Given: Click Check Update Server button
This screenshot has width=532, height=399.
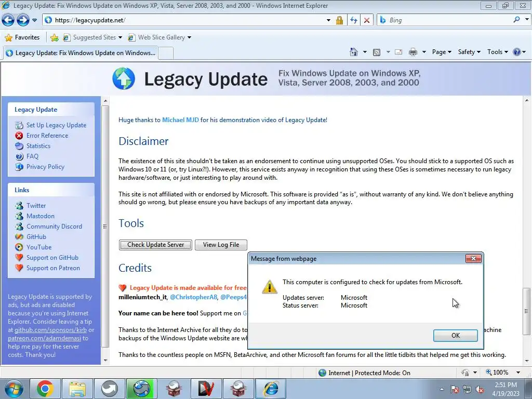Looking at the screenshot, I should pyautogui.click(x=155, y=245).
